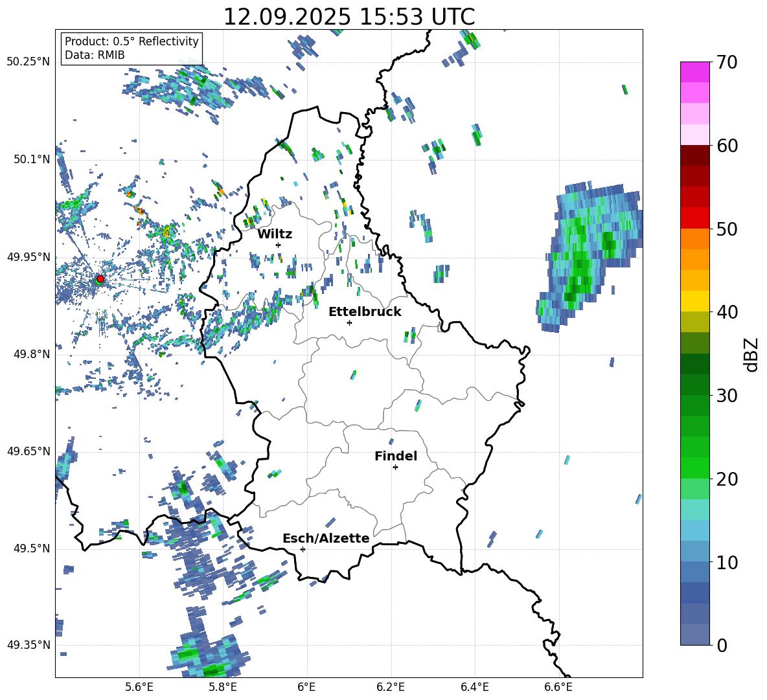Click the 'Product: 0.5° Reflectivity' text
Viewport: 767px width, 700px height.
132,41
